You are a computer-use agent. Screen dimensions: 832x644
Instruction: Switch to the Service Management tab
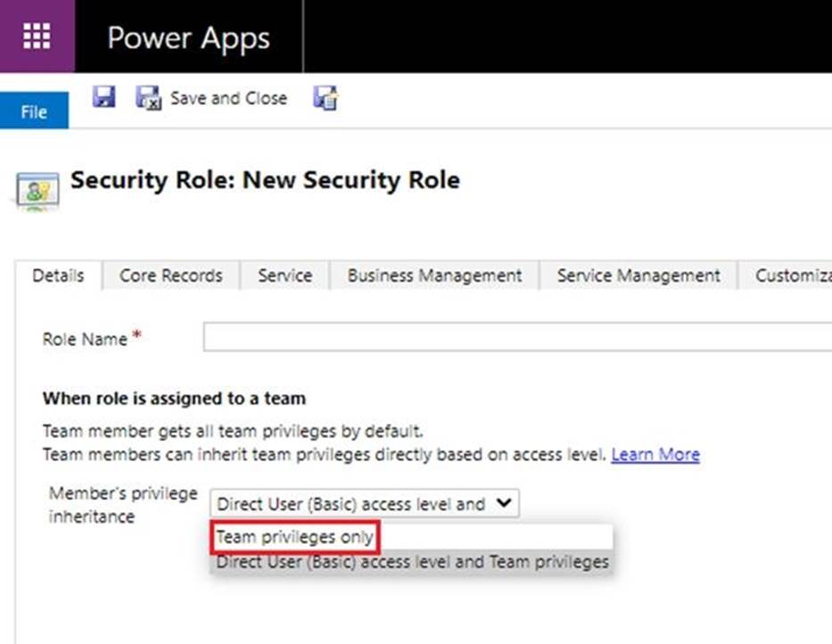pyautogui.click(x=638, y=276)
